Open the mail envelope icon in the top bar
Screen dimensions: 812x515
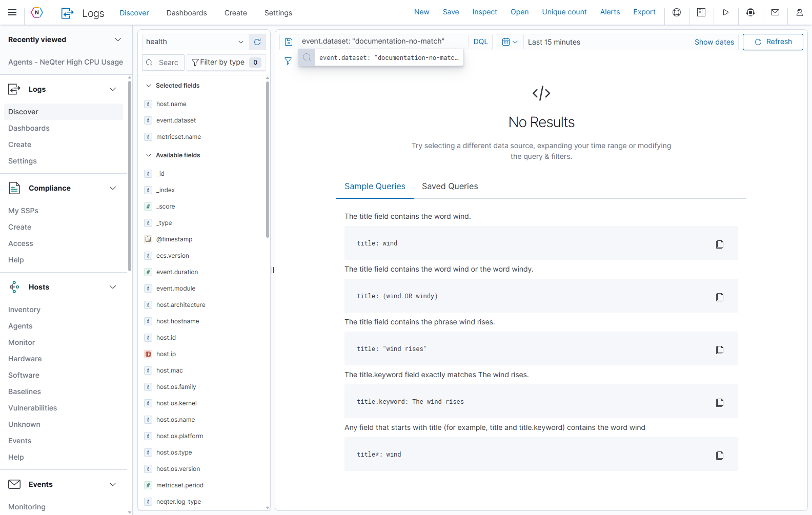(x=775, y=12)
